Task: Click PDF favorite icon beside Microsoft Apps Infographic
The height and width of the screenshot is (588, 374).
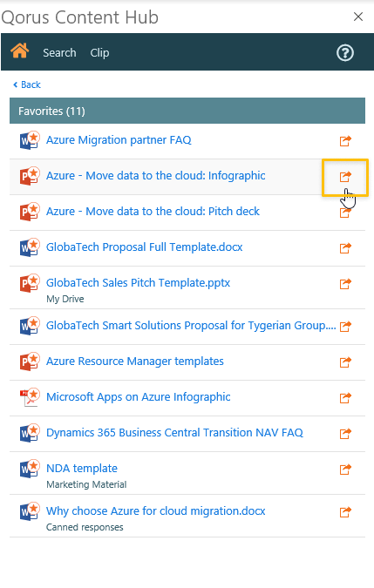Action: (30, 397)
